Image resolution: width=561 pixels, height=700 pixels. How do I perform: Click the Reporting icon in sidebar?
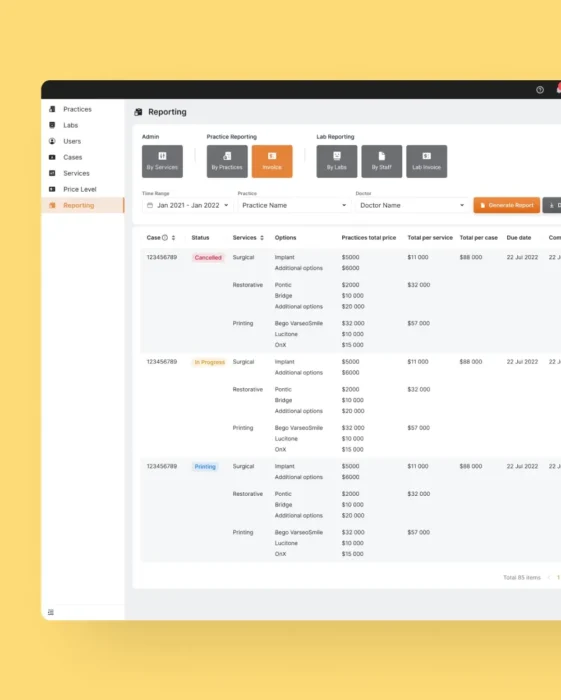click(x=52, y=205)
